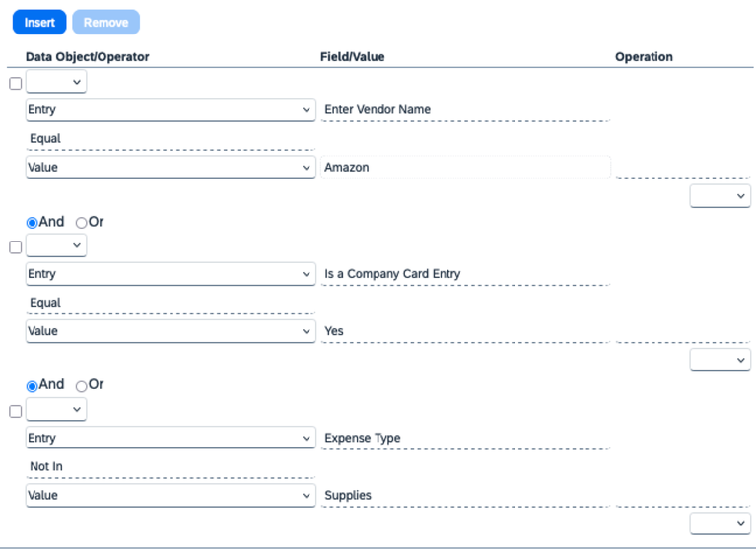
Task: Open the Value dropdown beside Amazon
Action: [171, 168]
